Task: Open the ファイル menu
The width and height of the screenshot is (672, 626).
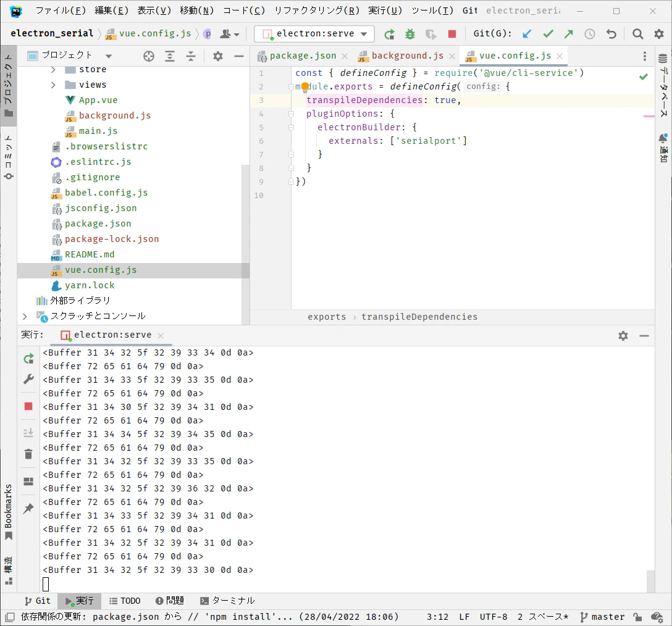Action: coord(61,10)
